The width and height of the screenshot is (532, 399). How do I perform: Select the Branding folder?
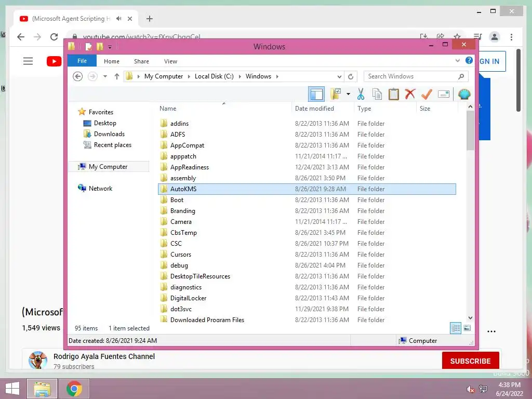(x=307, y=211)
